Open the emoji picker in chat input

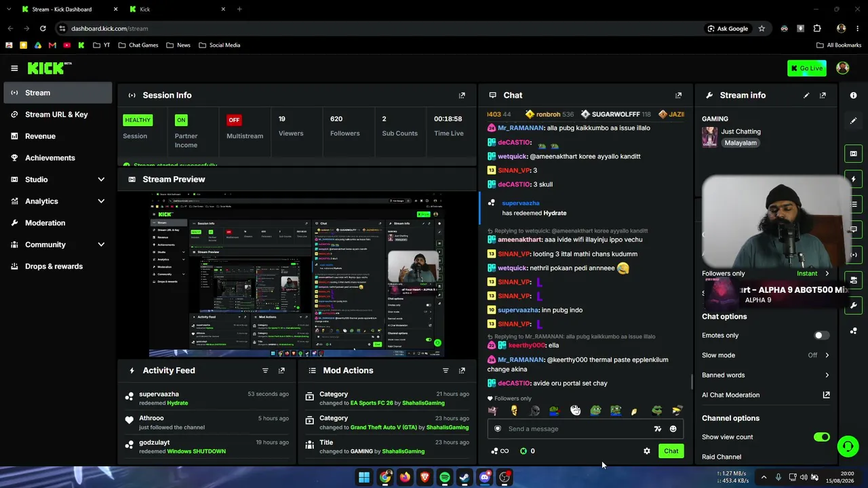coord(673,429)
